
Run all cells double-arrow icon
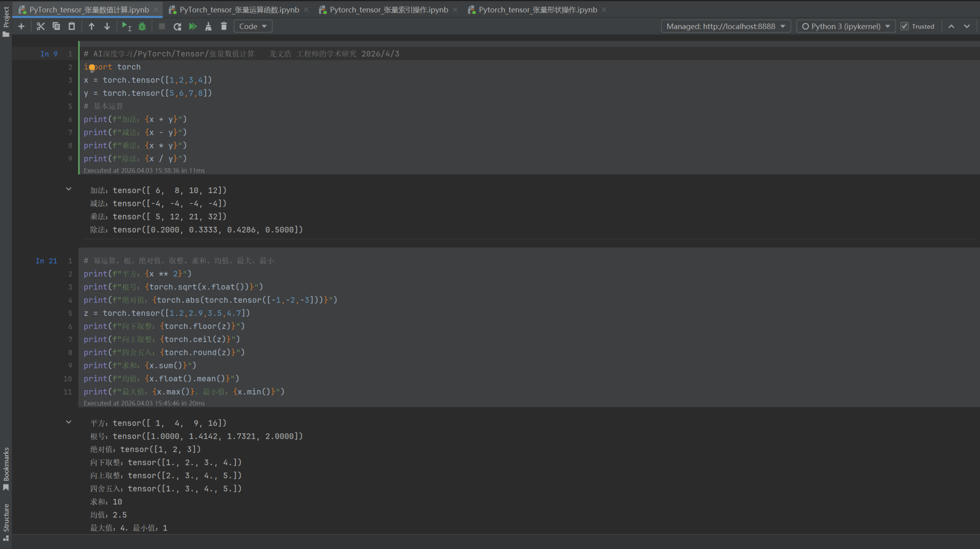193,26
